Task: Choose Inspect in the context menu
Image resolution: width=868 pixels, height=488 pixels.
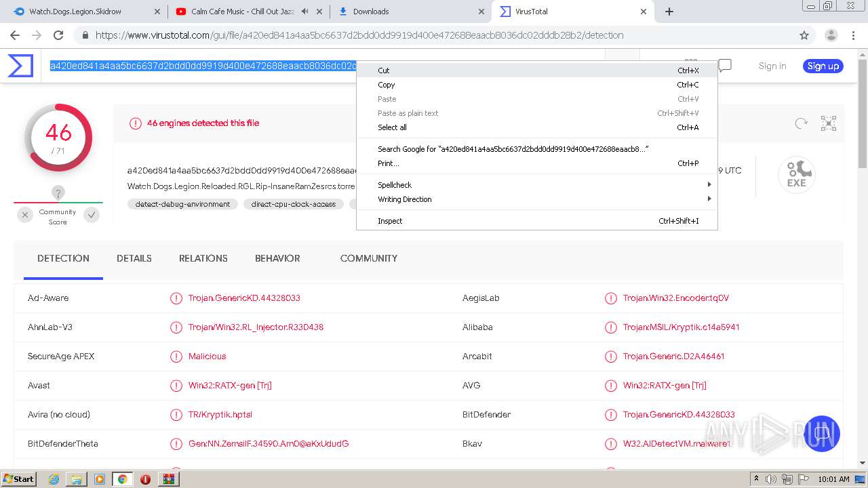Action: [x=537, y=221]
